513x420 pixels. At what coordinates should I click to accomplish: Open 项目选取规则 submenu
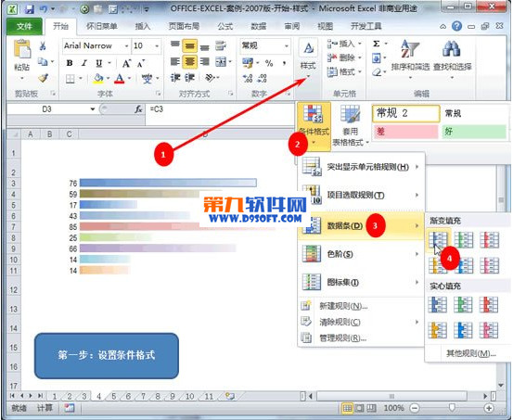[361, 195]
